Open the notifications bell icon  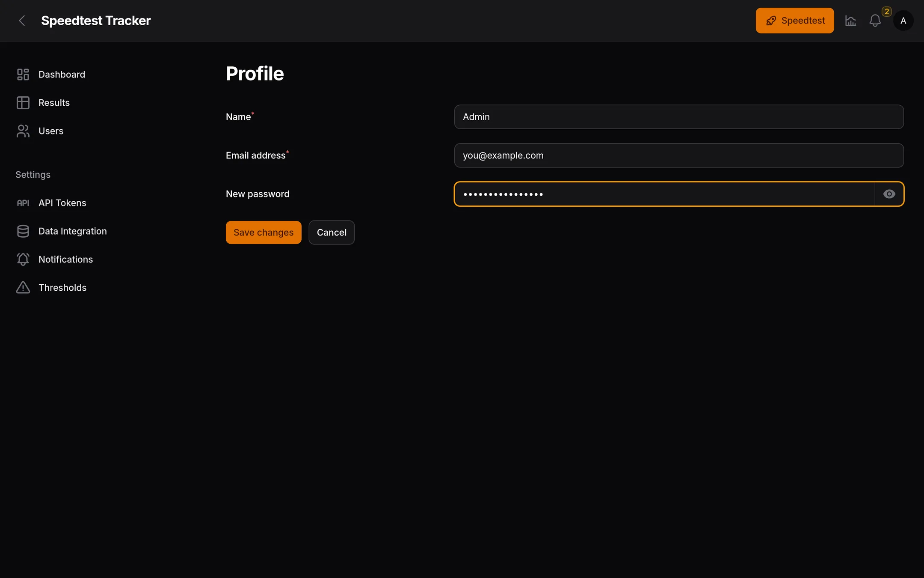[875, 21]
